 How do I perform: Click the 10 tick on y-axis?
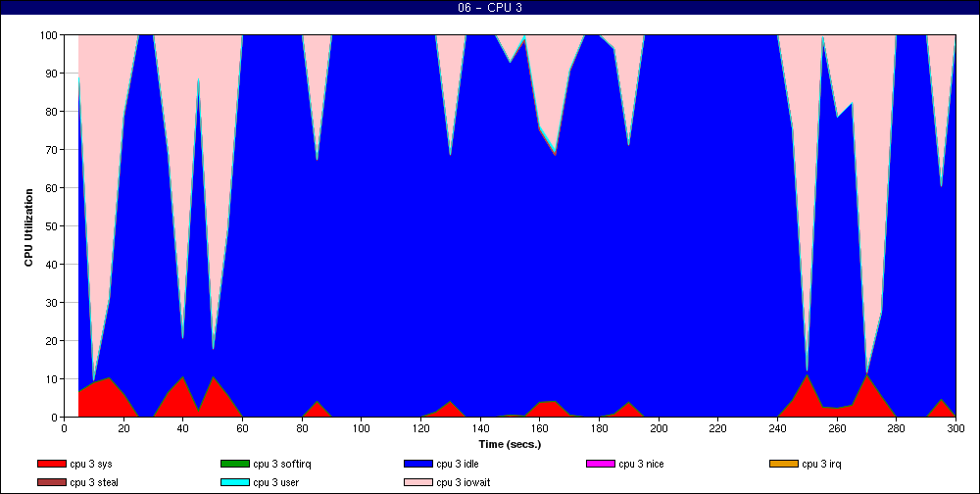tap(52, 379)
